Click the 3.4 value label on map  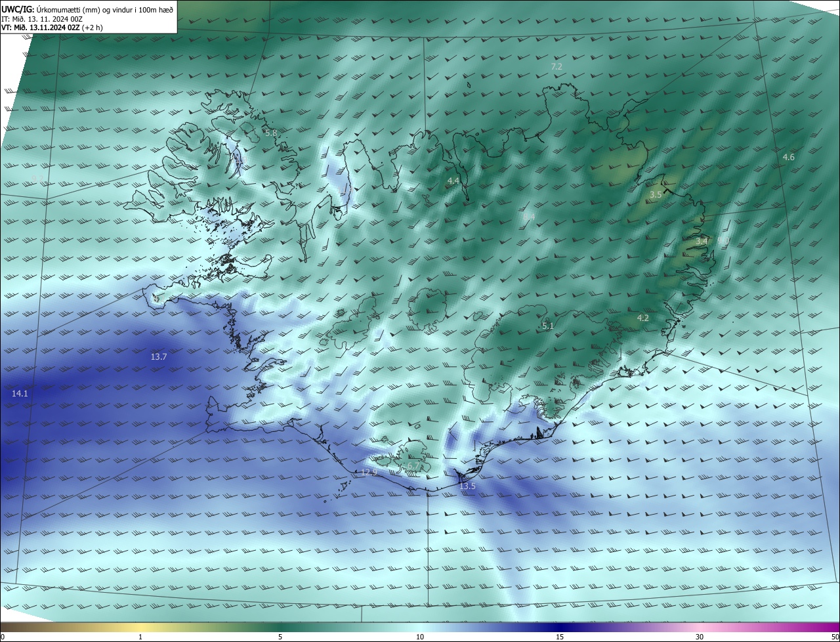(x=702, y=242)
